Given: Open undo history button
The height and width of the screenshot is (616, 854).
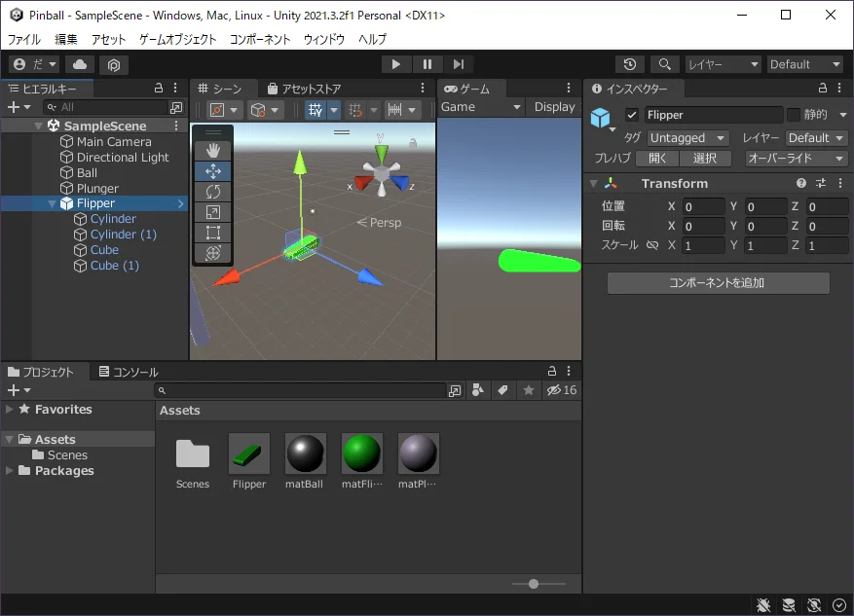Looking at the screenshot, I should (630, 65).
